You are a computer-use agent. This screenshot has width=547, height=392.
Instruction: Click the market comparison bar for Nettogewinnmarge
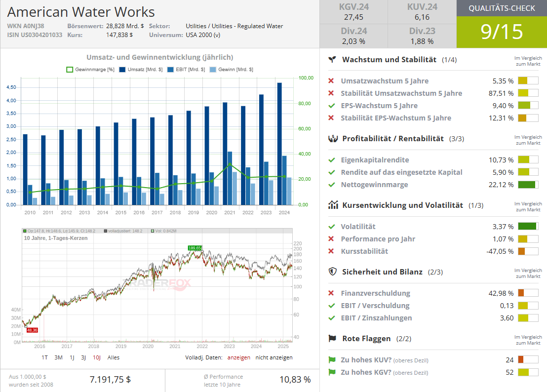coord(528,185)
